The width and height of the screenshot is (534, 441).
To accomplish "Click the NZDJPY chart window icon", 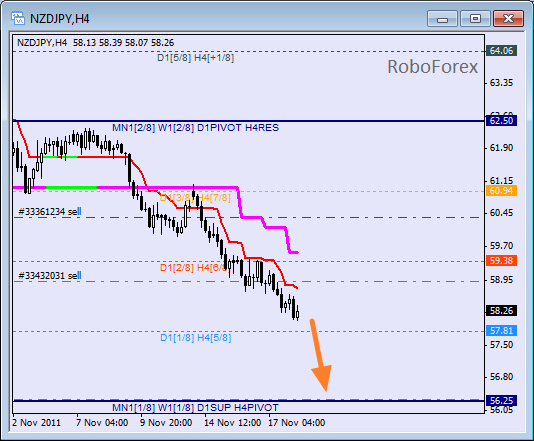I will tap(17, 18).
